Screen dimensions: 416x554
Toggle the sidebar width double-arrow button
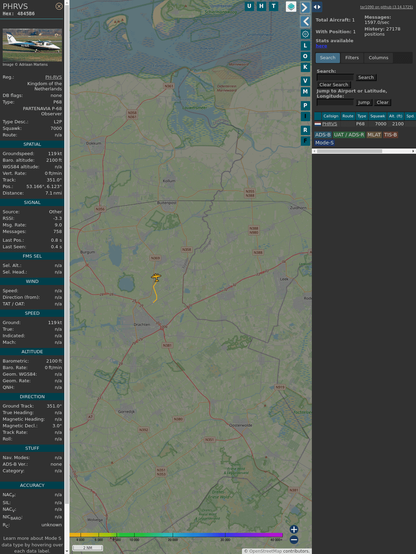[x=317, y=7]
